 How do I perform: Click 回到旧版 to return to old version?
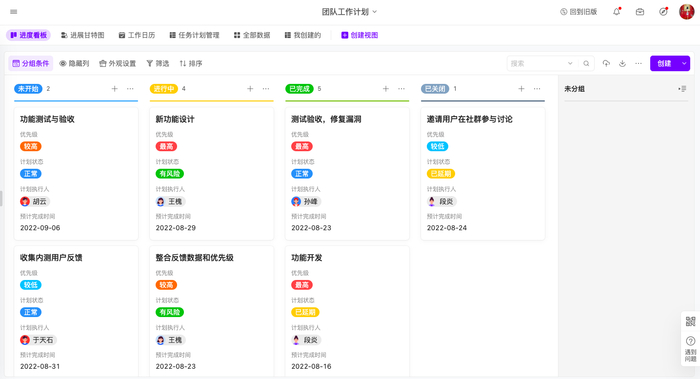point(579,12)
